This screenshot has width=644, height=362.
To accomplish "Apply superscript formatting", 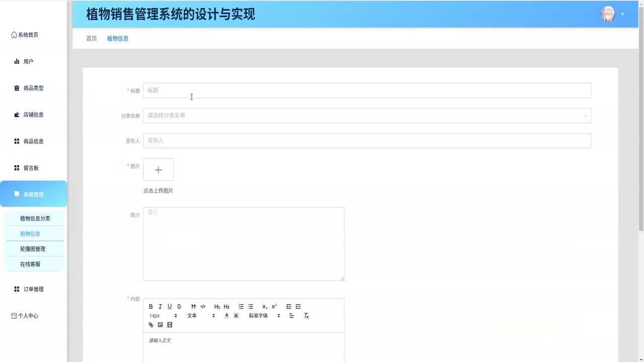I will point(274,307).
